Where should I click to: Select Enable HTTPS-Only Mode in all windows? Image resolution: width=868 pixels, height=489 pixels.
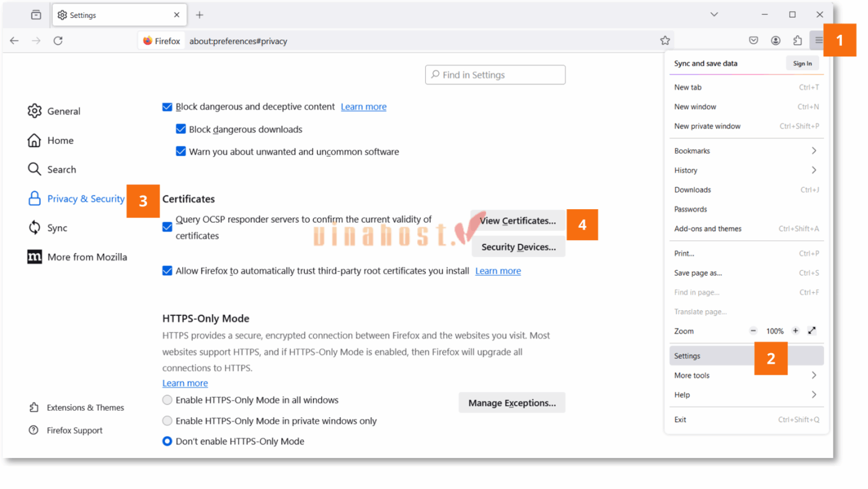(x=167, y=400)
